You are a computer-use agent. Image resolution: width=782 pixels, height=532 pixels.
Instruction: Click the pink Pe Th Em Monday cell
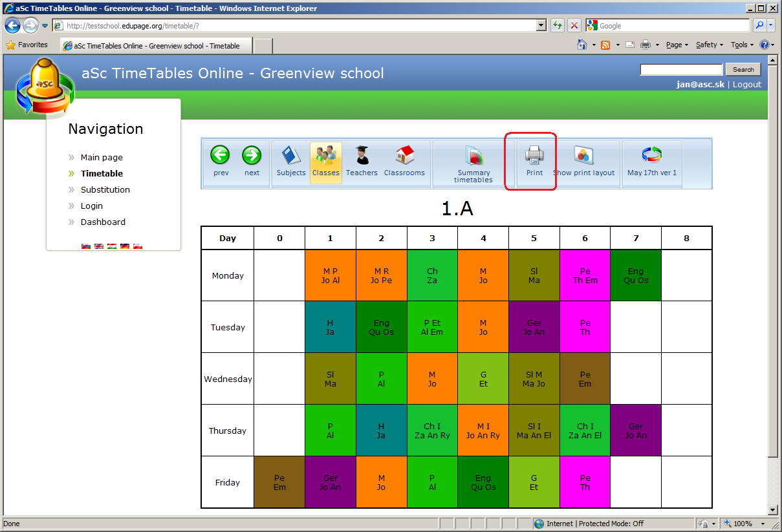[585, 275]
